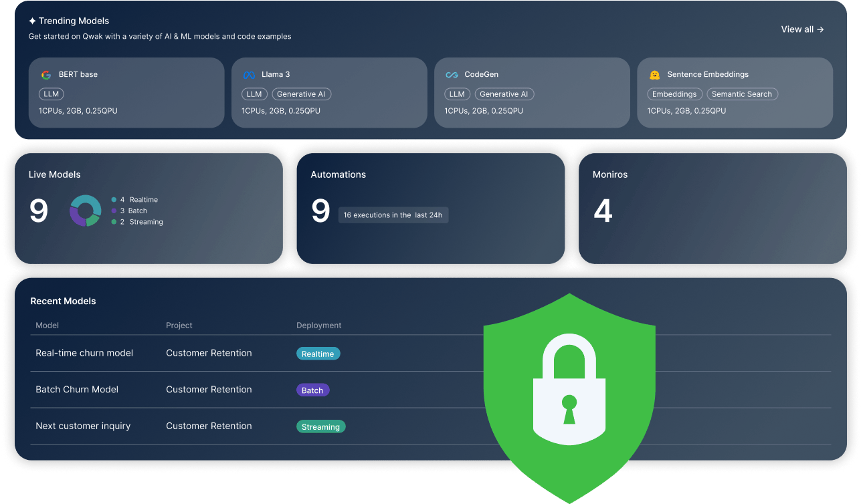The width and height of the screenshot is (861, 504).
Task: Click the Embeddings tag on Sentence Embeddings card
Action: (x=674, y=94)
